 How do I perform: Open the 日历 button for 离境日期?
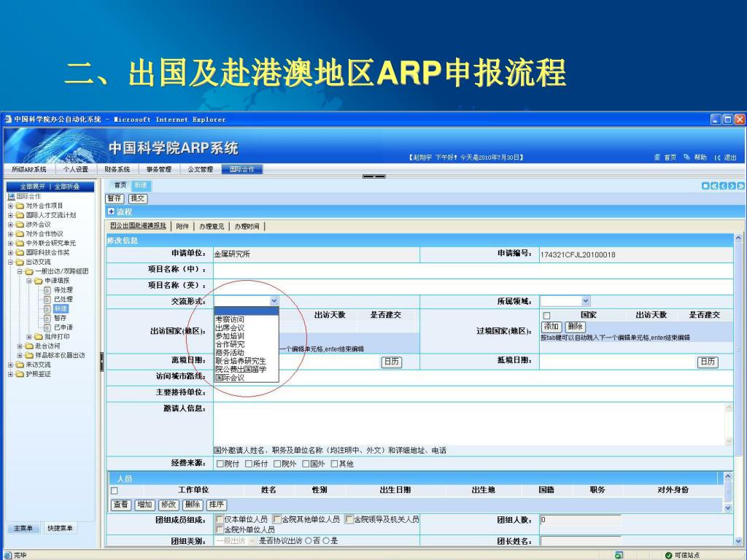tap(392, 362)
